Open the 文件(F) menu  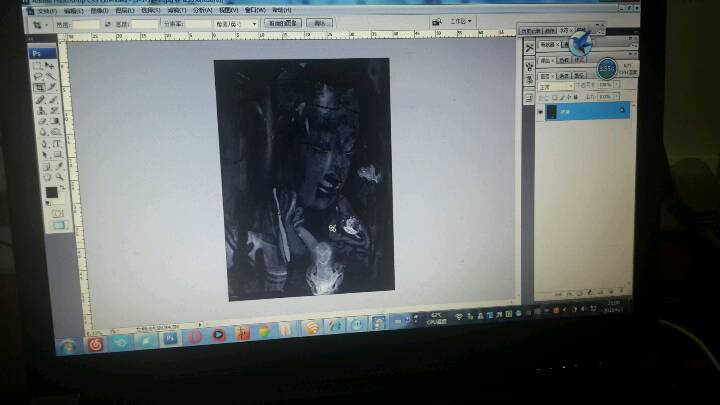point(47,11)
